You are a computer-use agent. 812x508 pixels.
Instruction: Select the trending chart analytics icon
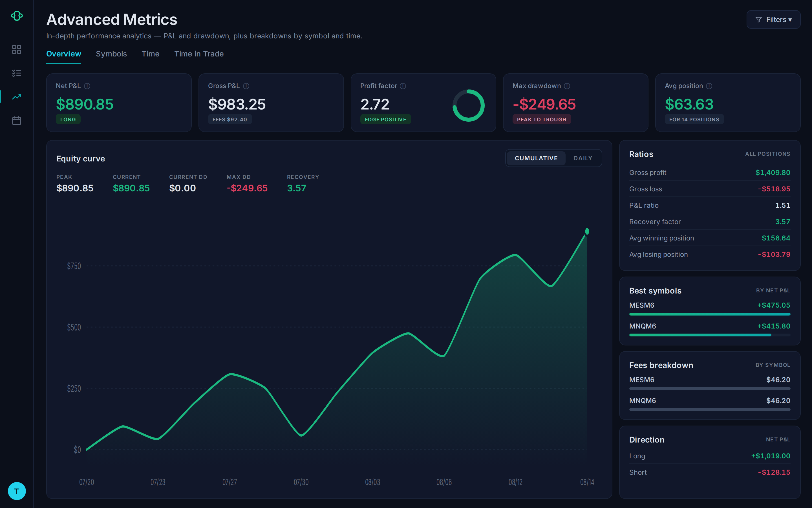click(16, 97)
